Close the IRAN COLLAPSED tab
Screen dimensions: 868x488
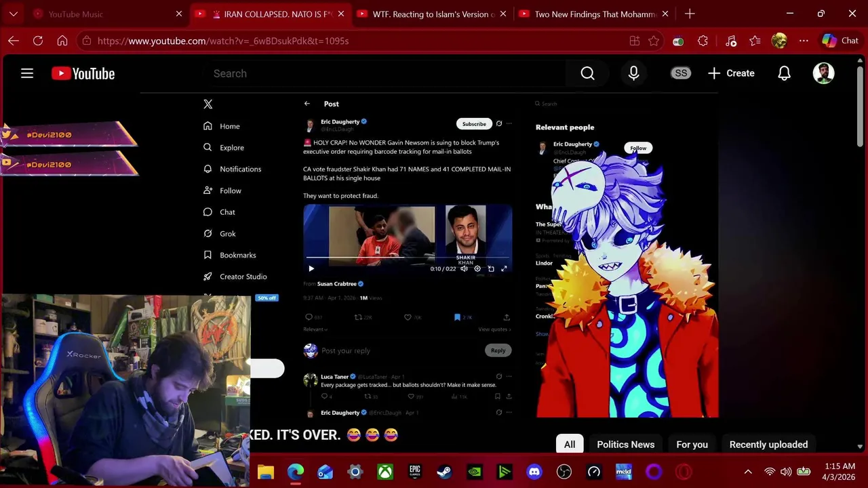340,14
